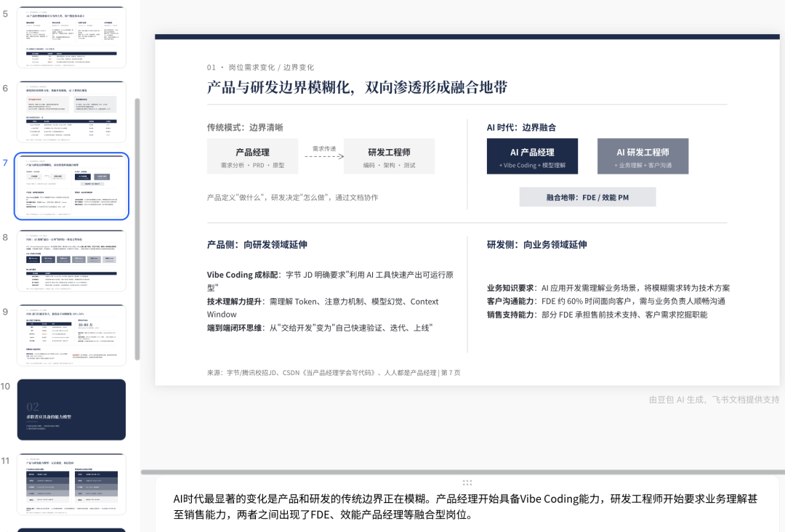Click the 客户沟通能力 line
Screen dimensions: 785x532
[605, 301]
